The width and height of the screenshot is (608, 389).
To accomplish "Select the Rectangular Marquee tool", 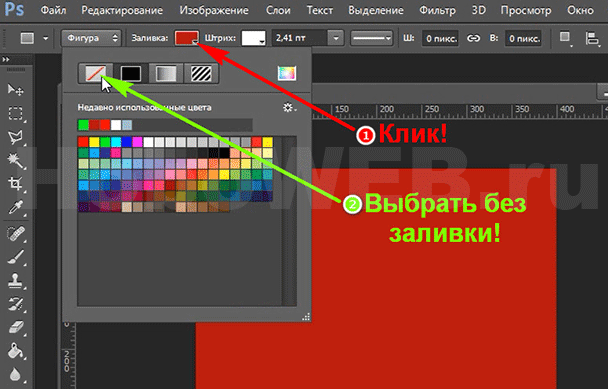I will coord(16,114).
